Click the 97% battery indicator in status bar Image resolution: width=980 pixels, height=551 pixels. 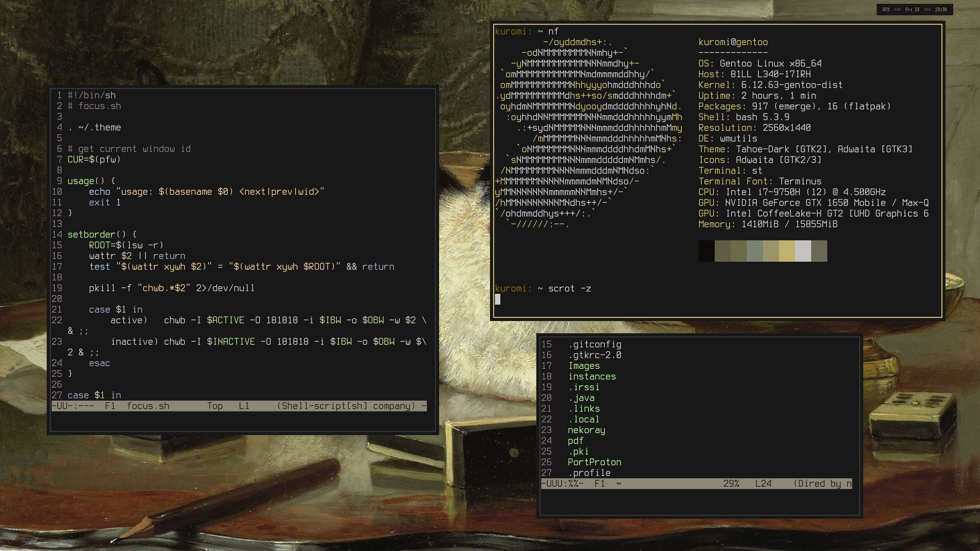pyautogui.click(x=886, y=10)
